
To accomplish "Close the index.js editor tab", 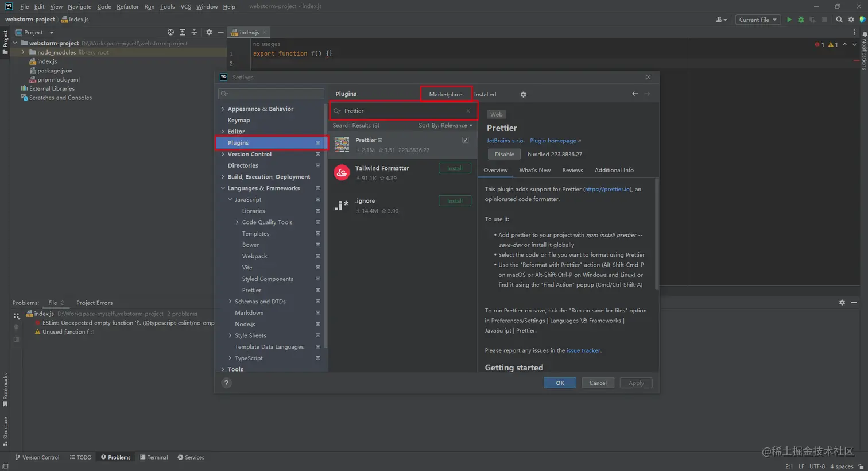I will pyautogui.click(x=264, y=33).
